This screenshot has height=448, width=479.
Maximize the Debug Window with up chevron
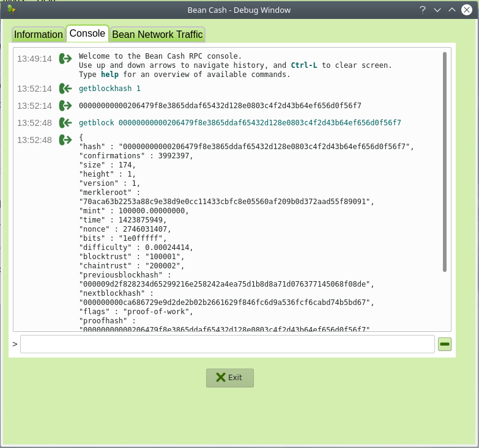[x=452, y=10]
